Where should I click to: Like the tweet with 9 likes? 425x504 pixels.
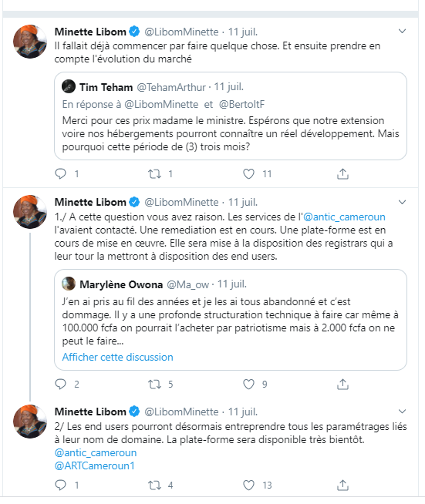pyautogui.click(x=248, y=384)
